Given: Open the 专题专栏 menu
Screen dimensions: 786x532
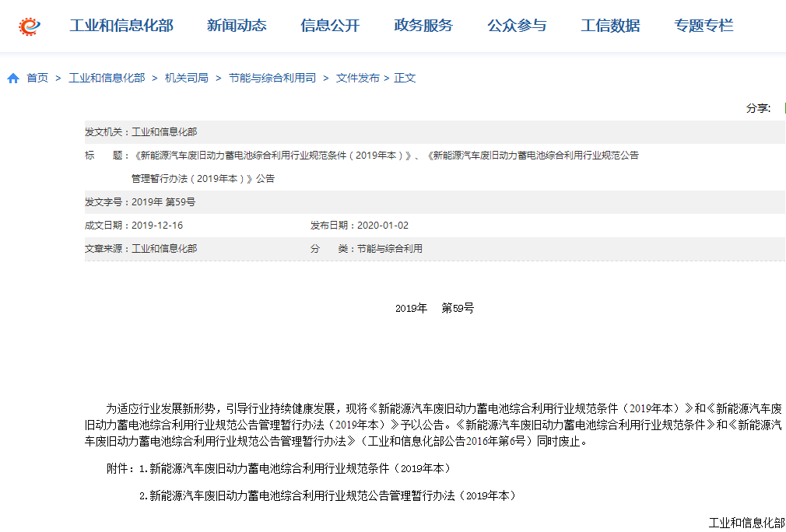Looking at the screenshot, I should (704, 26).
